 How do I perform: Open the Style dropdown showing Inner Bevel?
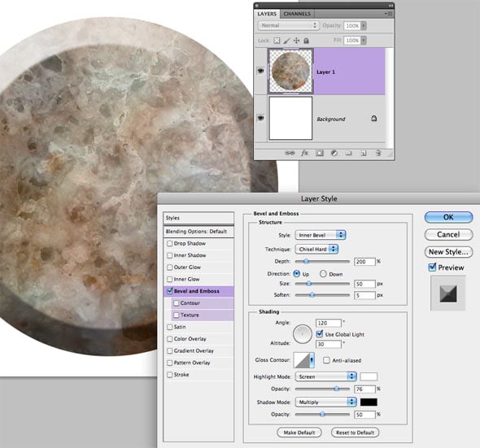[x=321, y=235]
